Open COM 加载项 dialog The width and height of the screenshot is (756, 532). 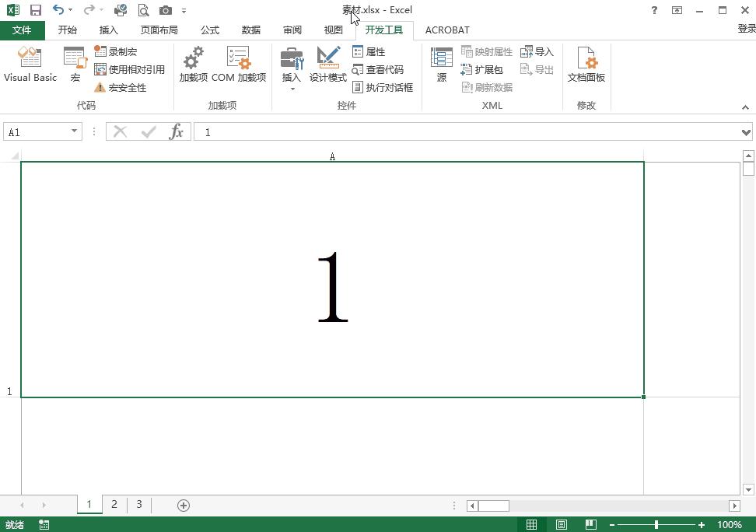(239, 64)
